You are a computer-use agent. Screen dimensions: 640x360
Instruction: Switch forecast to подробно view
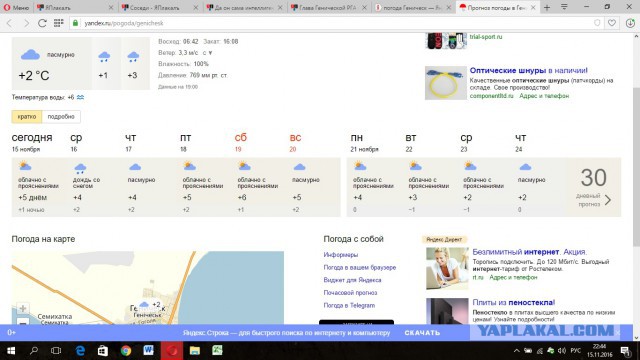click(61, 117)
